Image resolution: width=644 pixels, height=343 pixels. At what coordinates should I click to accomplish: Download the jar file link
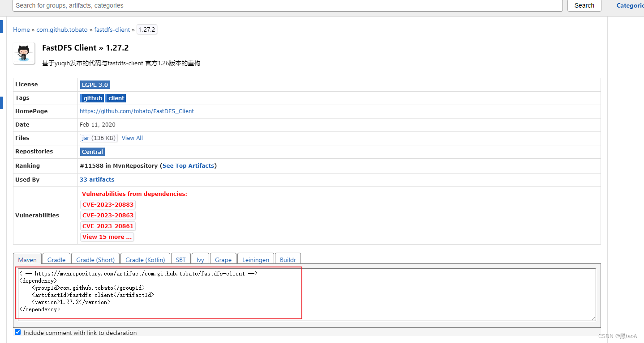coord(99,138)
